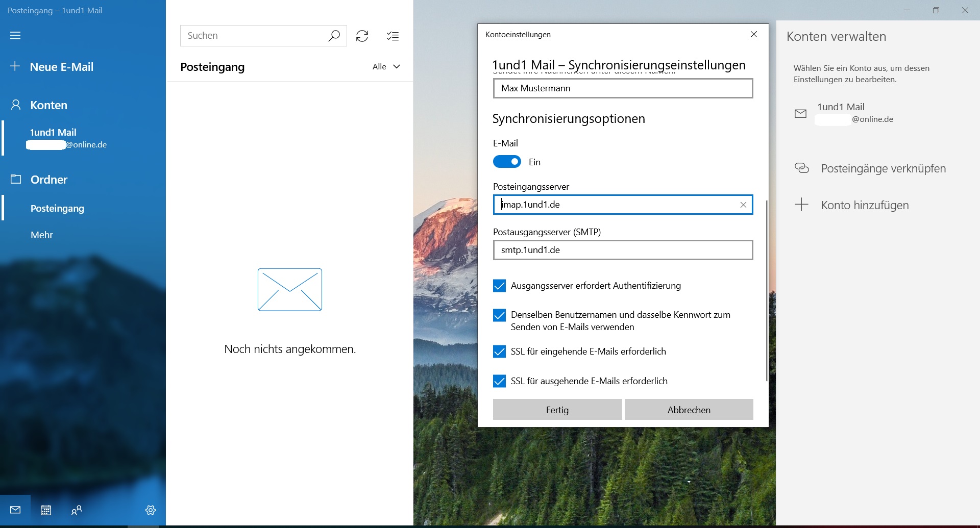Close the Kontoeinstellungen dialog
This screenshot has width=980, height=528.
pos(754,34)
